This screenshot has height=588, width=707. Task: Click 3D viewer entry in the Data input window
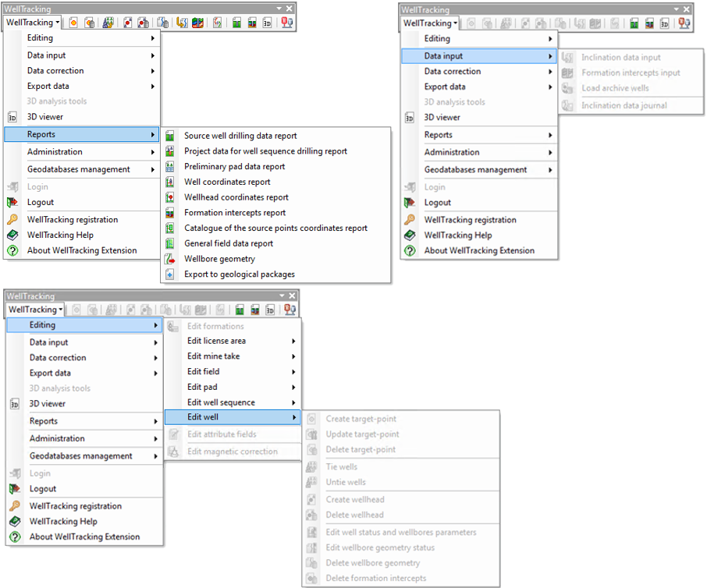(x=479, y=117)
